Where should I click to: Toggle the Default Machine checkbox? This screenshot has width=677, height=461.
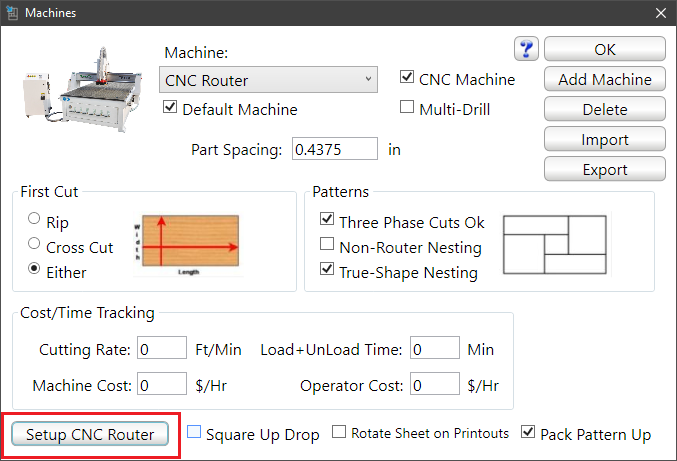[x=169, y=108]
